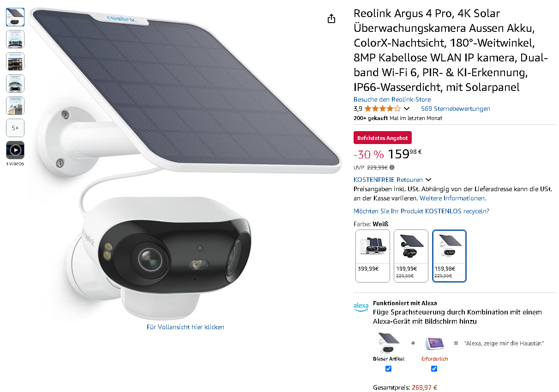Screen dimensions: 559x392
Task: Open Besuche den Reolink-Store link
Action: 392,99
